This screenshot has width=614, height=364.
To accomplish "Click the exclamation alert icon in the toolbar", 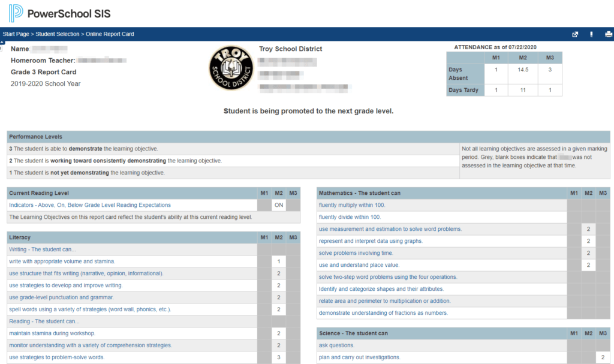I will pos(591,34).
